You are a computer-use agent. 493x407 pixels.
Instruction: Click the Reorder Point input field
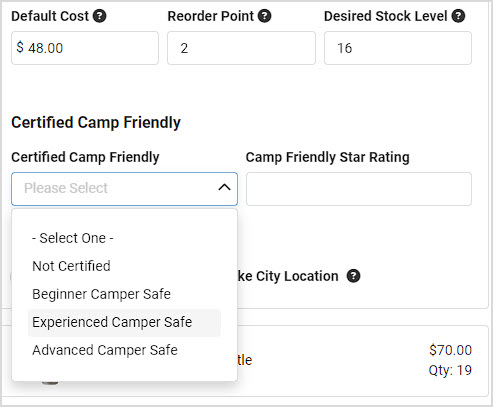click(241, 48)
